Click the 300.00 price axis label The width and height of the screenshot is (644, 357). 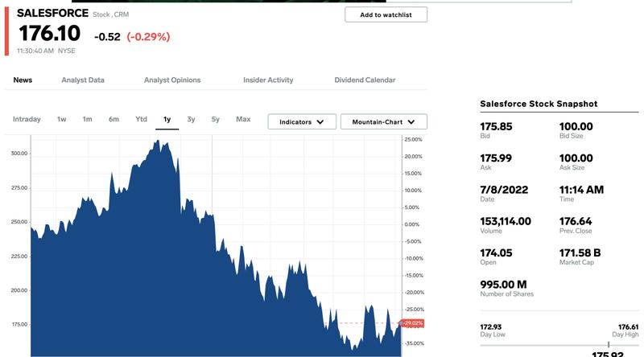tap(19, 154)
